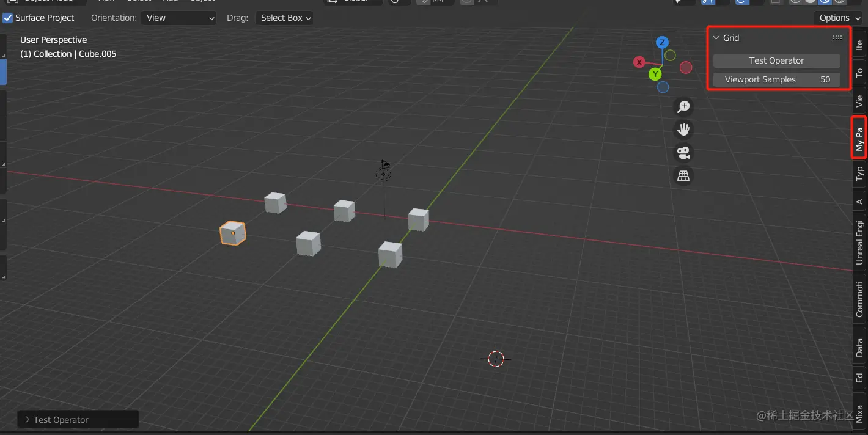Viewport: 868px width, 435px height.
Task: Select the cube with orange outline
Action: [233, 233]
